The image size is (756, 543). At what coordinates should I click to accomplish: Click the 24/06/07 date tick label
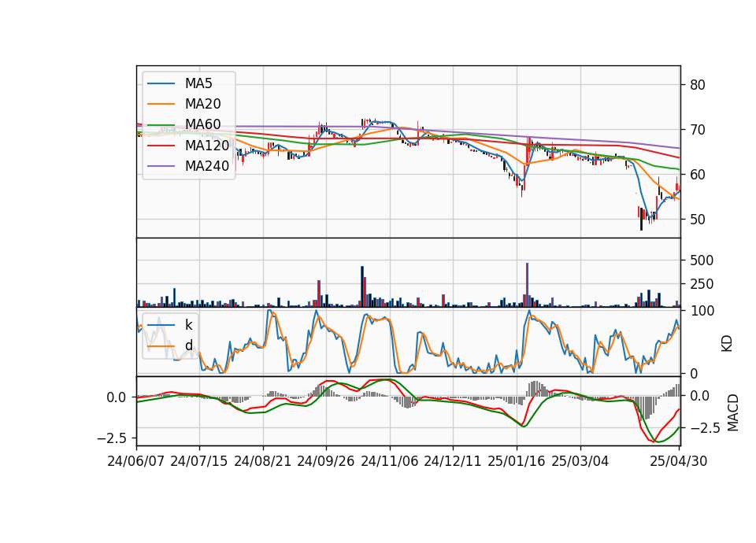click(136, 461)
